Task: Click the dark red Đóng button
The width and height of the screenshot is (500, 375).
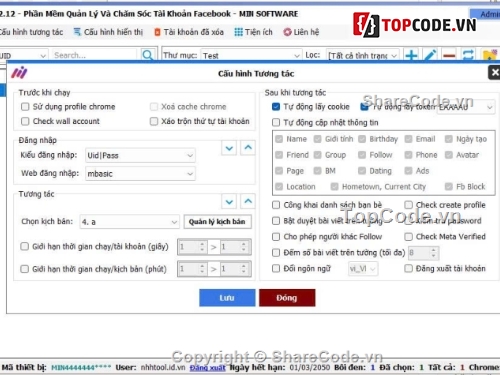Action: [287, 298]
